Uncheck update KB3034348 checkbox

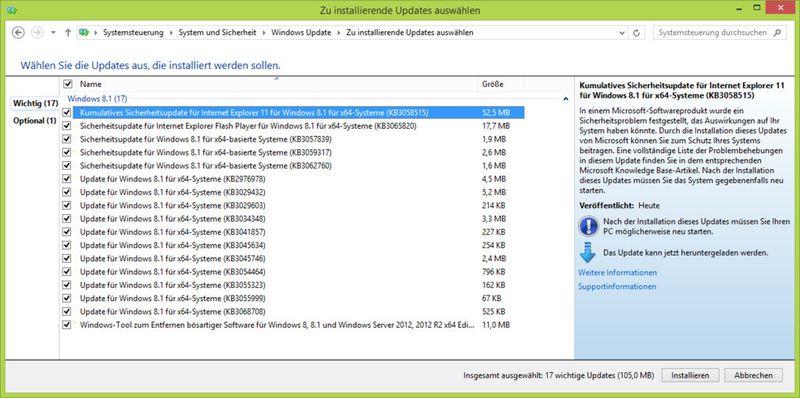(x=67, y=218)
